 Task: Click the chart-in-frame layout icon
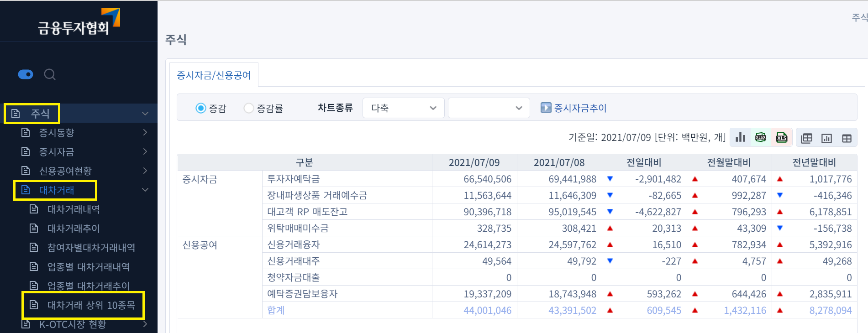coord(826,138)
